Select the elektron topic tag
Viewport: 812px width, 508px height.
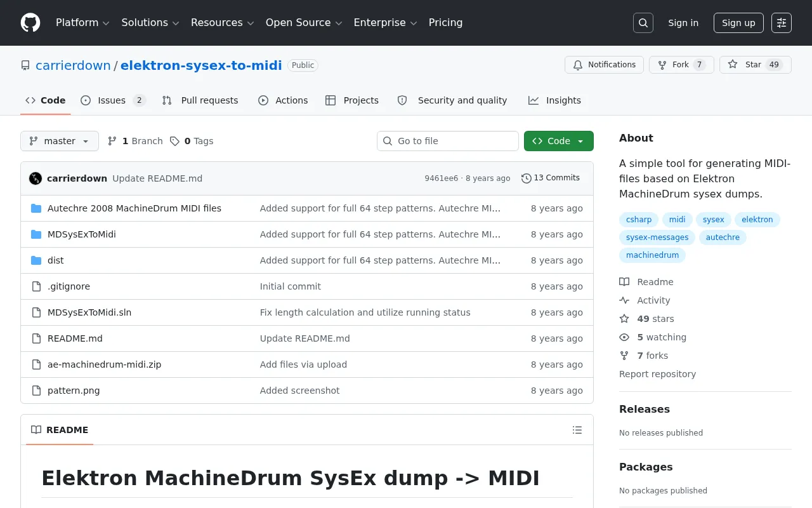coord(757,220)
